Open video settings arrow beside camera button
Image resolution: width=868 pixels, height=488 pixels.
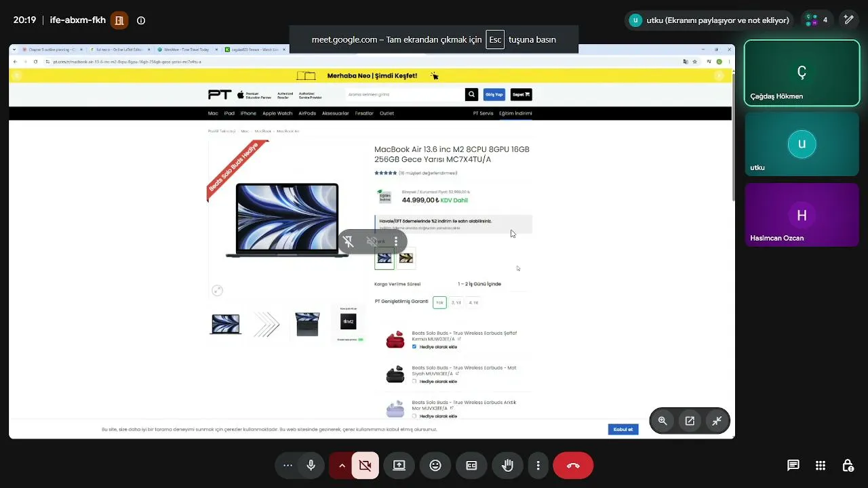point(342,466)
